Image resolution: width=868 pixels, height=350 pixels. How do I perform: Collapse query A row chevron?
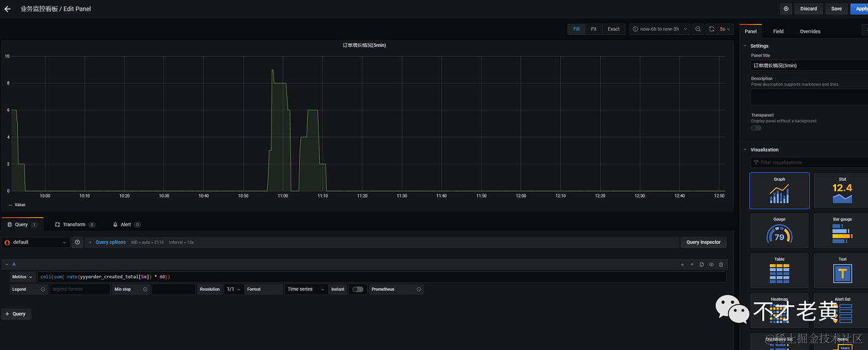coord(7,264)
